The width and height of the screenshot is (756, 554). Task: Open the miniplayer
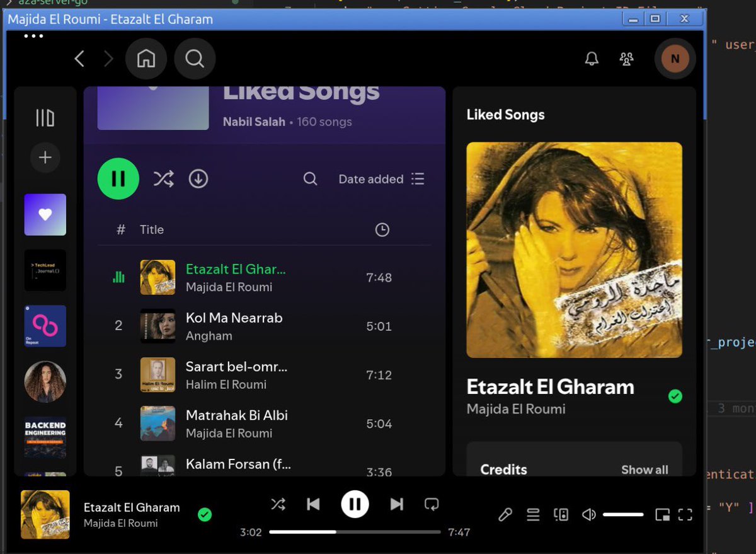click(662, 515)
